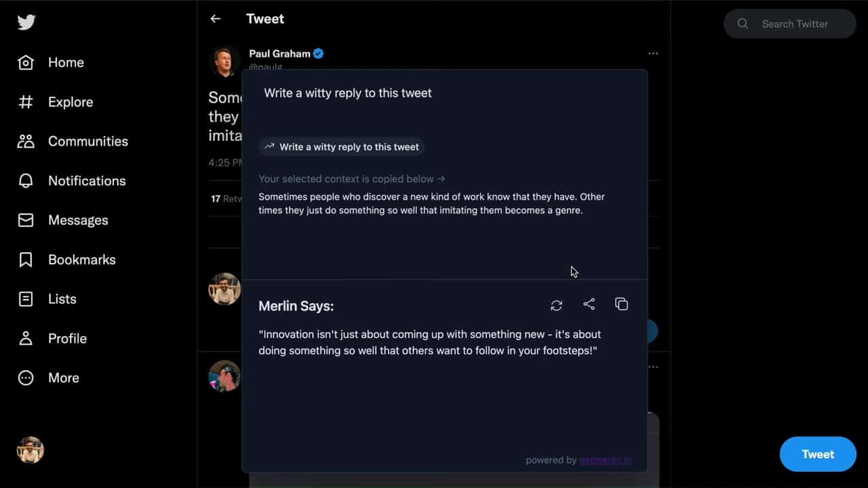Viewport: 868px width, 488px height.
Task: Click the Twitter bird logo
Action: point(26,22)
